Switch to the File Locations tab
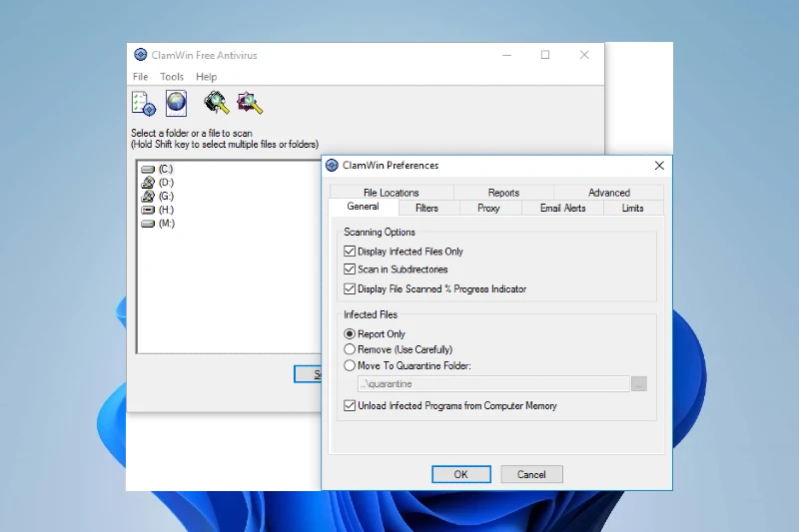 click(392, 193)
